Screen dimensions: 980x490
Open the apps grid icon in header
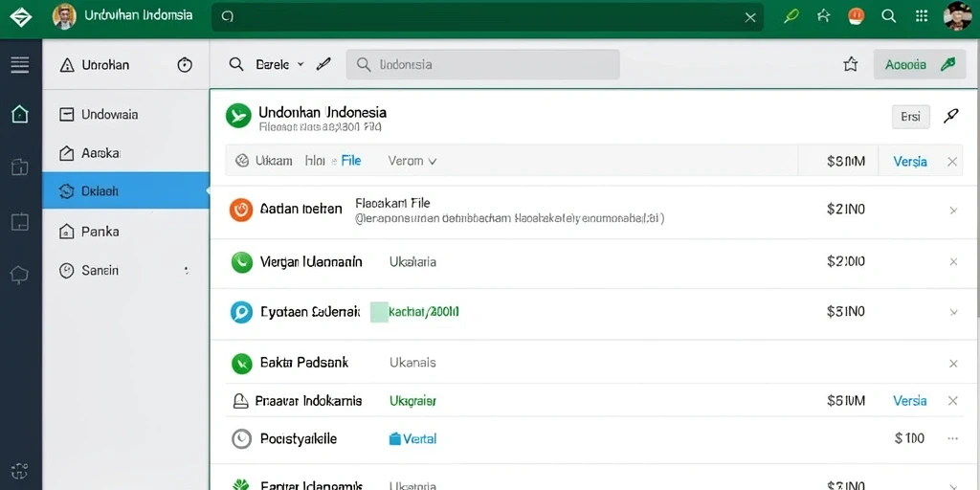pos(922,16)
